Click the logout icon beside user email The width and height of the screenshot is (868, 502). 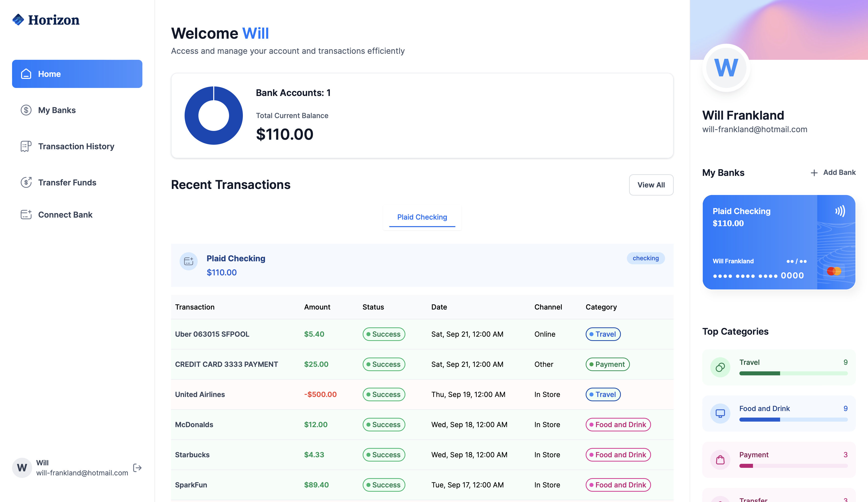137,468
